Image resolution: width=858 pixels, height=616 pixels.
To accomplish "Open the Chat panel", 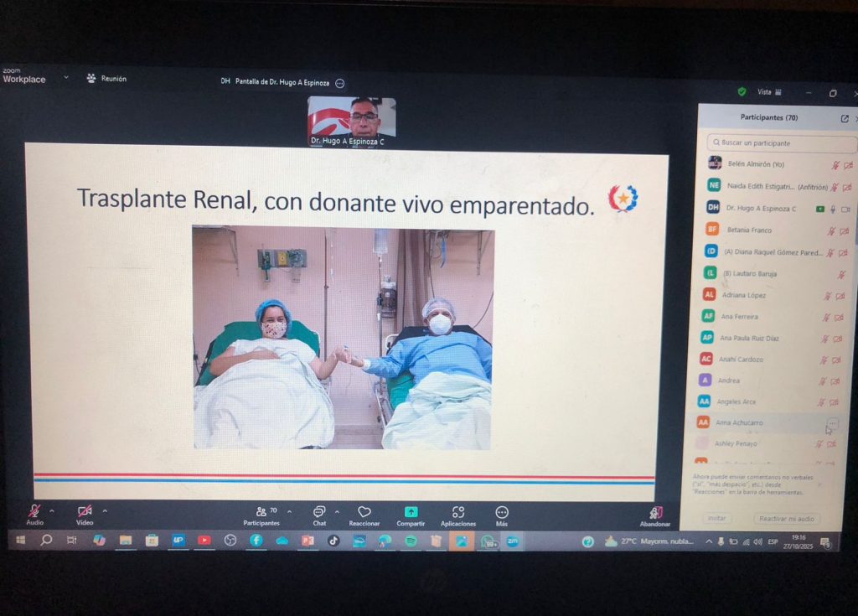I will 319,512.
